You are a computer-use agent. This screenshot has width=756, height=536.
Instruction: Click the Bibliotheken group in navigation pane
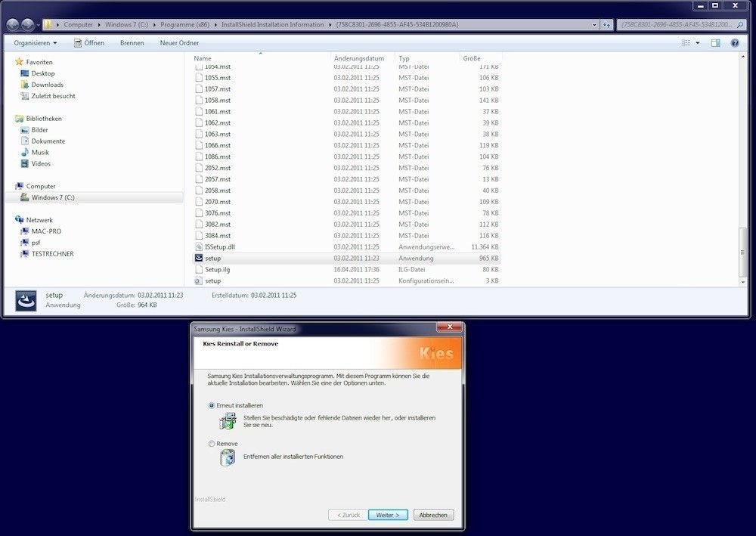coord(44,119)
